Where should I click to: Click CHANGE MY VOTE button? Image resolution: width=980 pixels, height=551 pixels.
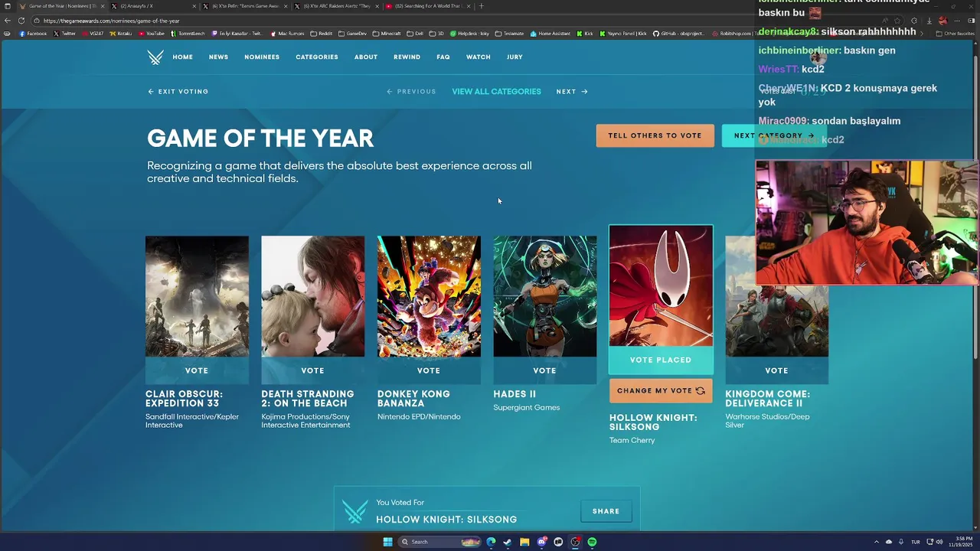tap(661, 390)
